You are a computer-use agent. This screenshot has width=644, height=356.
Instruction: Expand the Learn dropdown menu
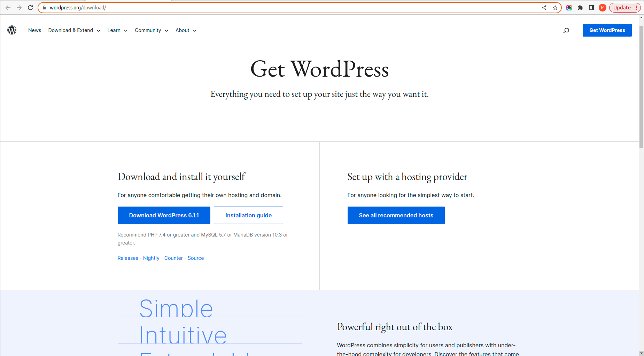pos(117,30)
